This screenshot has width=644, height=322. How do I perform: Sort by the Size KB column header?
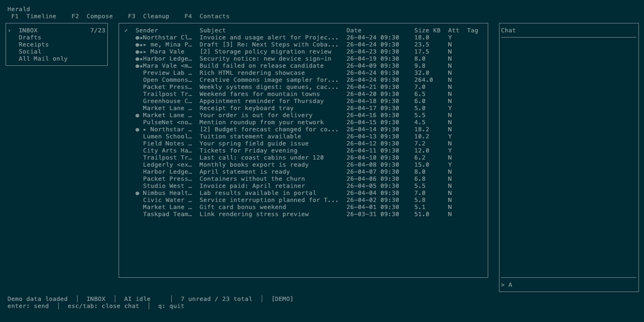[427, 31]
